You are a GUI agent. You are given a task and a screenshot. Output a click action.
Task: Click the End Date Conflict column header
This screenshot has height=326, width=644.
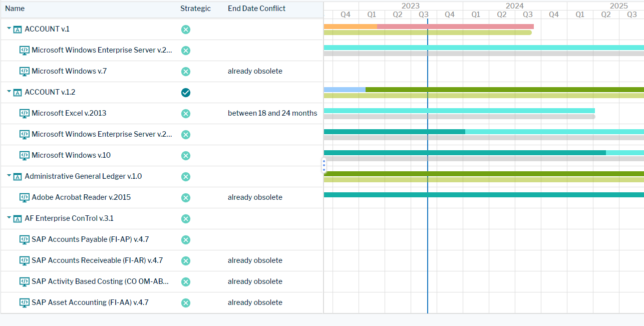pos(256,9)
